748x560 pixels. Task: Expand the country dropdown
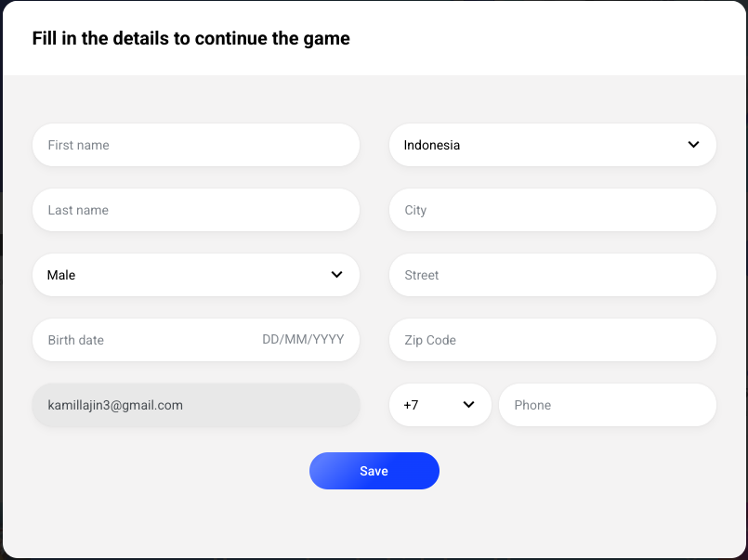click(x=552, y=145)
